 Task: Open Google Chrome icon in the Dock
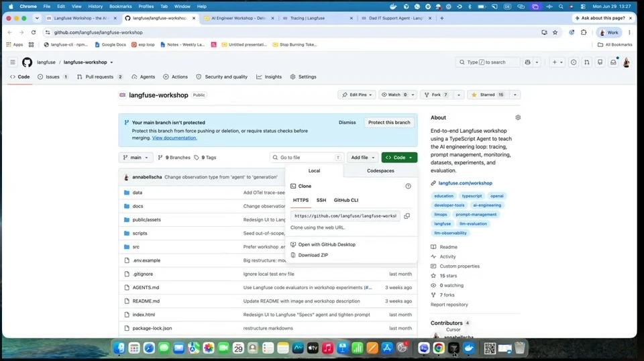click(439, 348)
